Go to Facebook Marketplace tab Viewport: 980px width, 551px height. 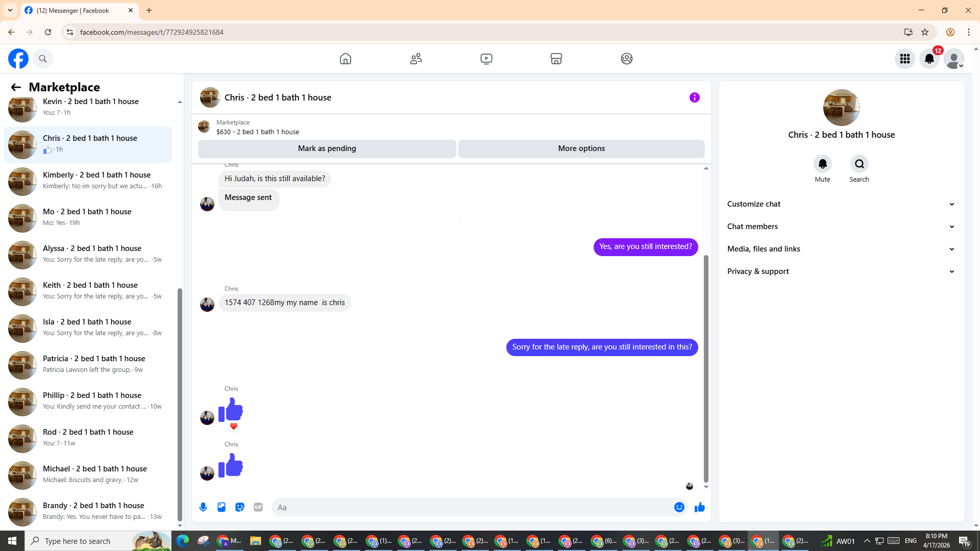click(x=556, y=59)
